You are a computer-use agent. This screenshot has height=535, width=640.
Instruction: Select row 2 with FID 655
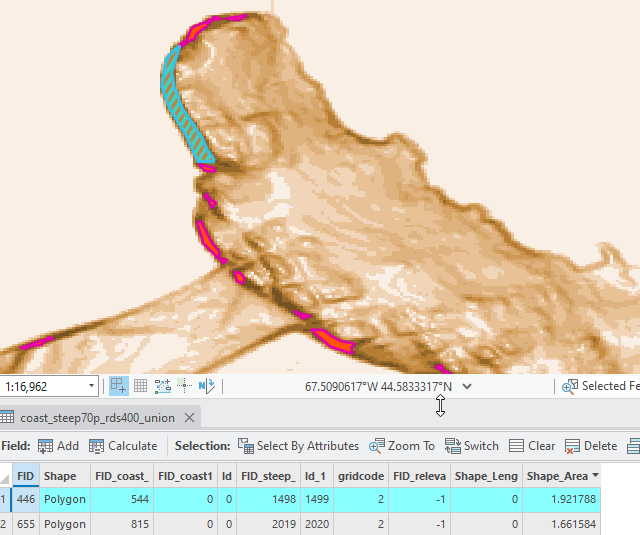click(x=6, y=524)
